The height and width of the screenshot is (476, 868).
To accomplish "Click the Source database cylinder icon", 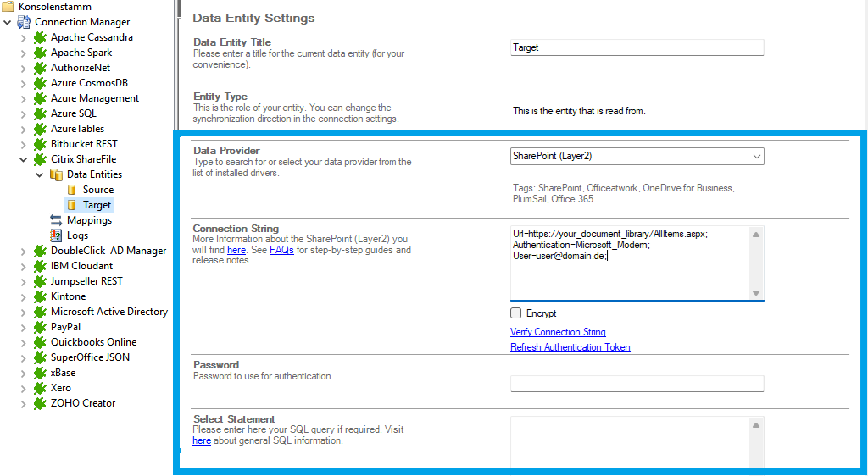I will pos(71,190).
